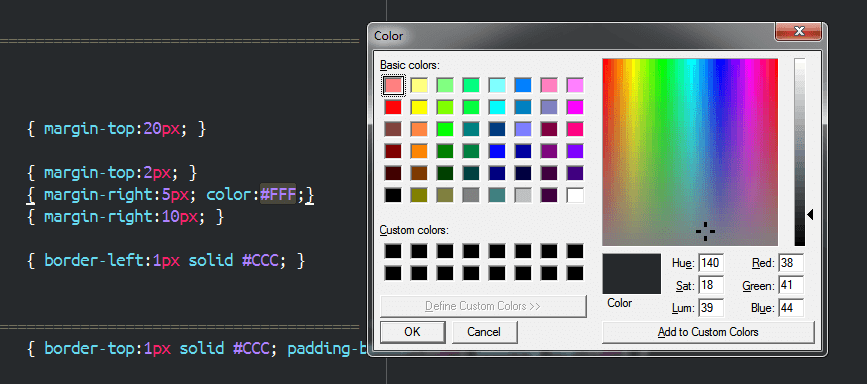Click the Red value field
867x384 pixels.
pyautogui.click(x=791, y=263)
